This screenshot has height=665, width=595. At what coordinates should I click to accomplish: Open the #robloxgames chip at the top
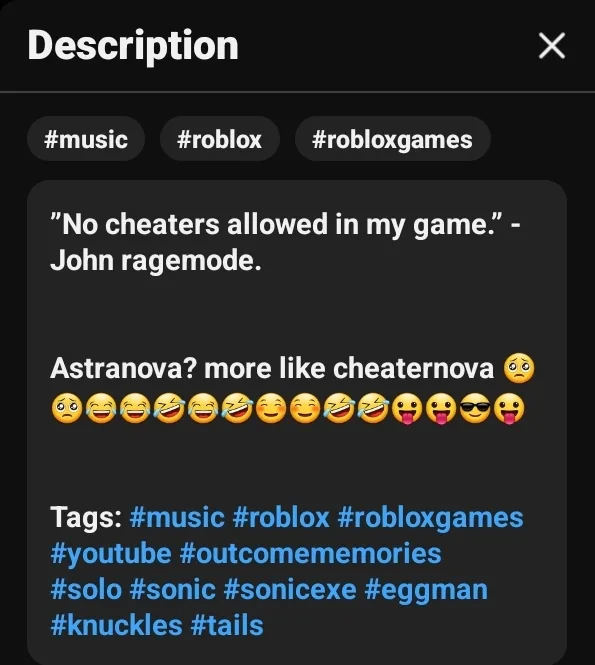coord(393,139)
